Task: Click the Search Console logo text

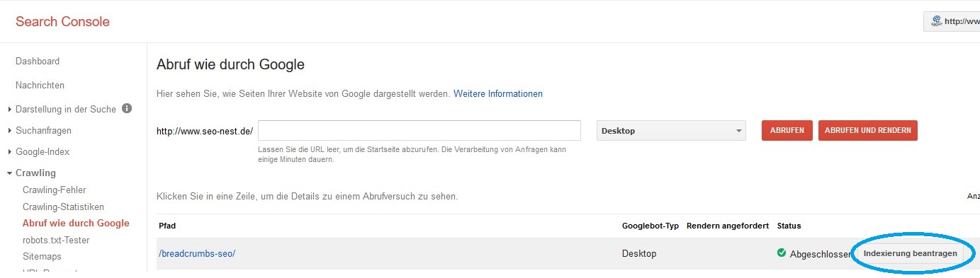Action: 62,22
